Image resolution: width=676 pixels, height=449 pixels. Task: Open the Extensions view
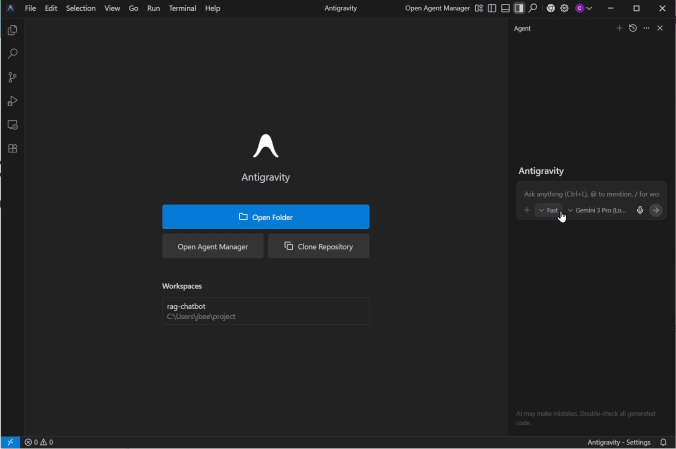13,149
